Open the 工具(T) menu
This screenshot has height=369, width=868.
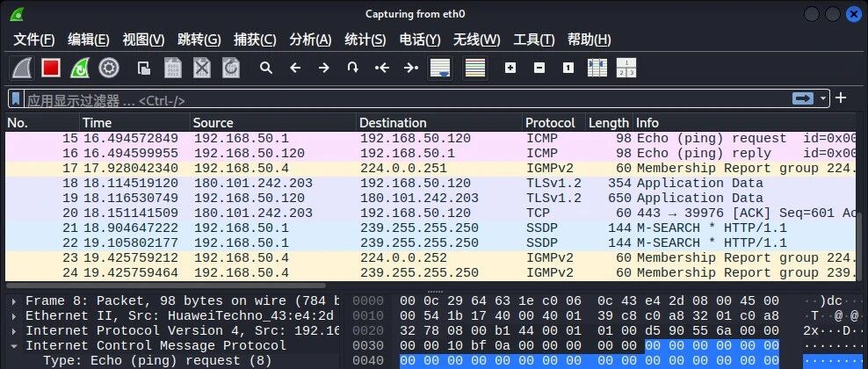(x=533, y=40)
